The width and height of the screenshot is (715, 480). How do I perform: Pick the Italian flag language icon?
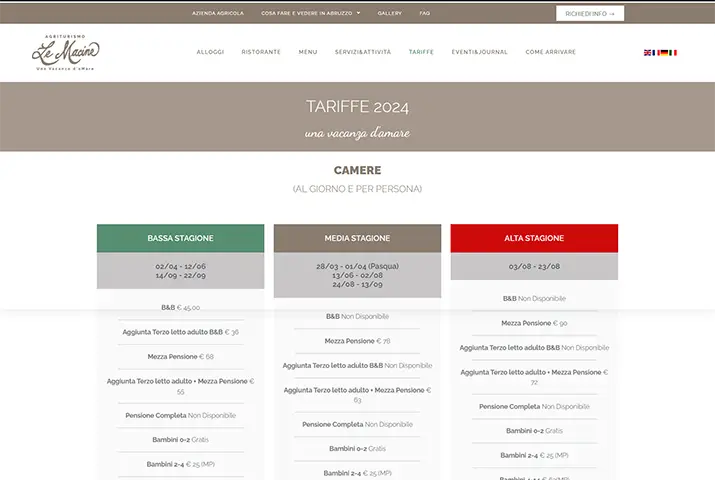pos(673,52)
